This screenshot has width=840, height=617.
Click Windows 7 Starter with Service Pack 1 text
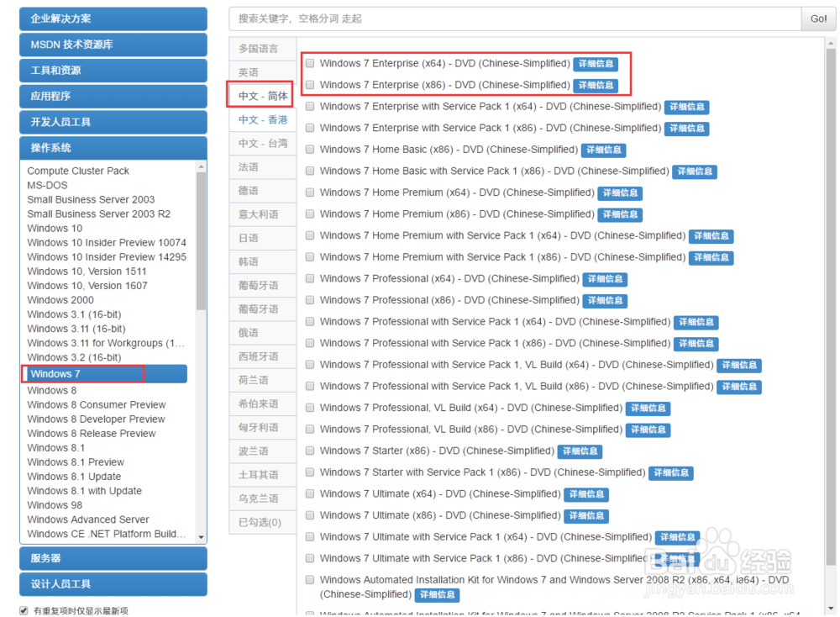click(x=483, y=472)
